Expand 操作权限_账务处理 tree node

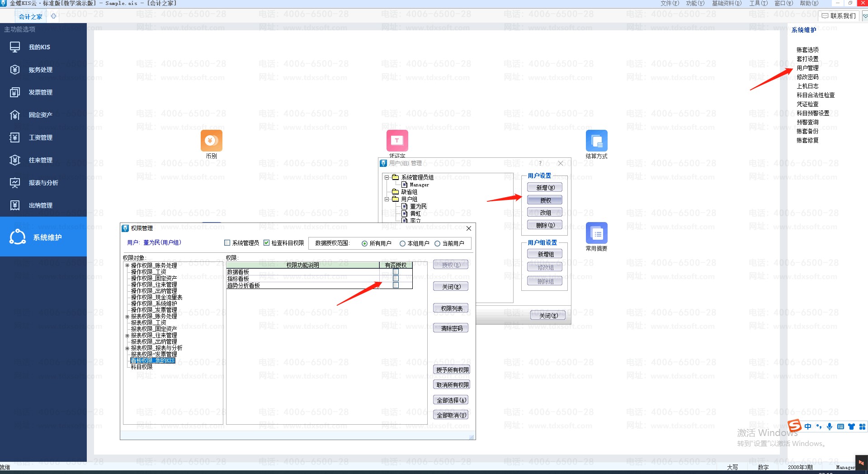point(127,265)
